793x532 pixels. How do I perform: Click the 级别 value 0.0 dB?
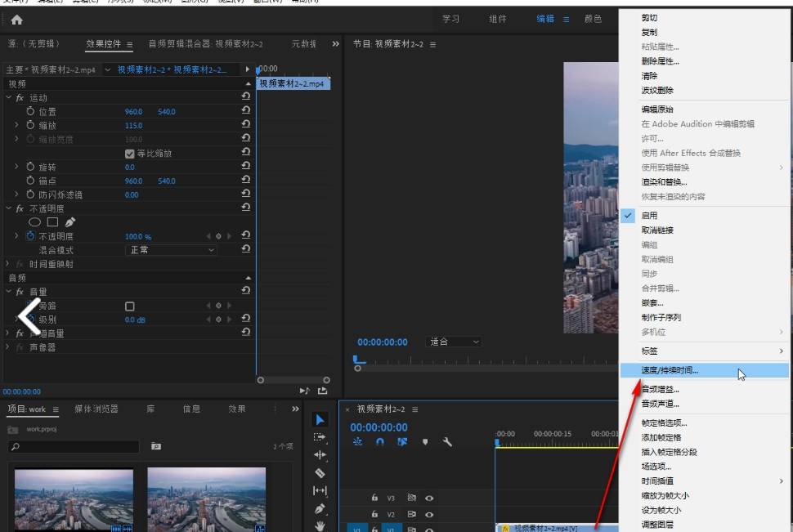(x=135, y=320)
